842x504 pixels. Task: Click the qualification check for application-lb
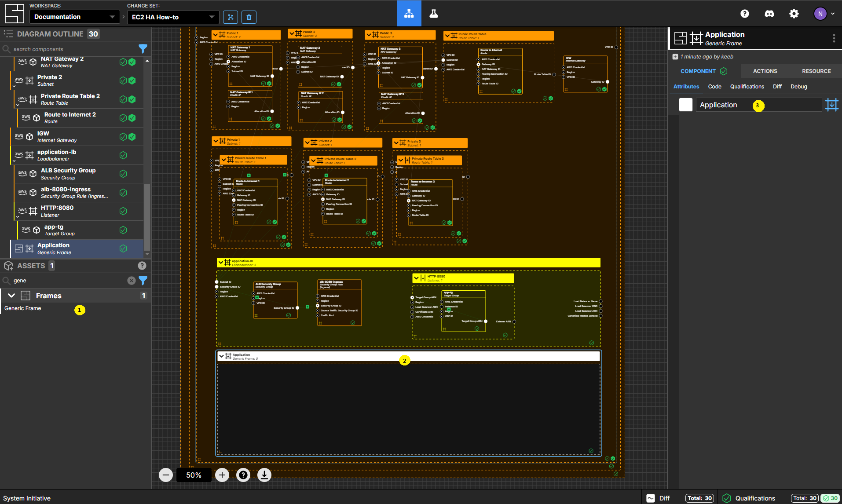pos(123,155)
